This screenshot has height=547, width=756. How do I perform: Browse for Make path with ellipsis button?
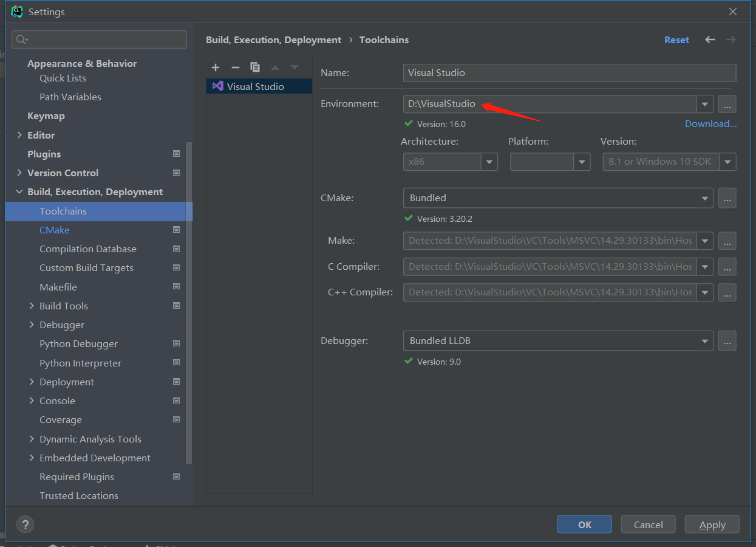727,241
